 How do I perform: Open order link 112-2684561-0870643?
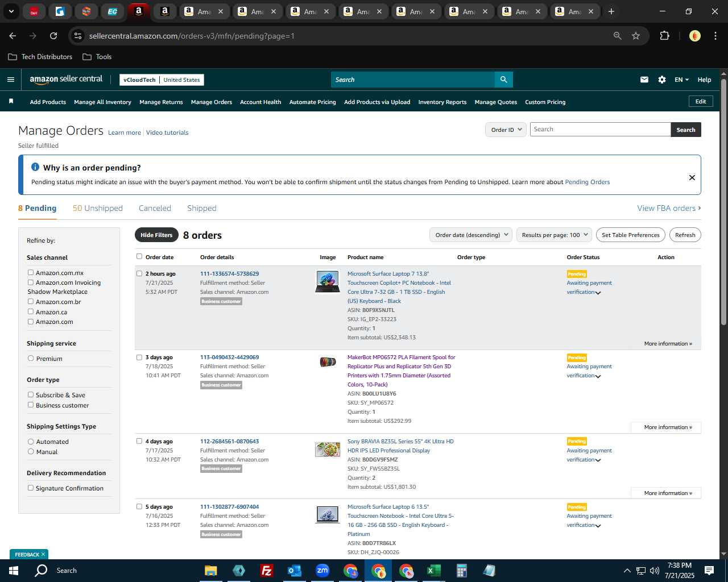click(229, 441)
